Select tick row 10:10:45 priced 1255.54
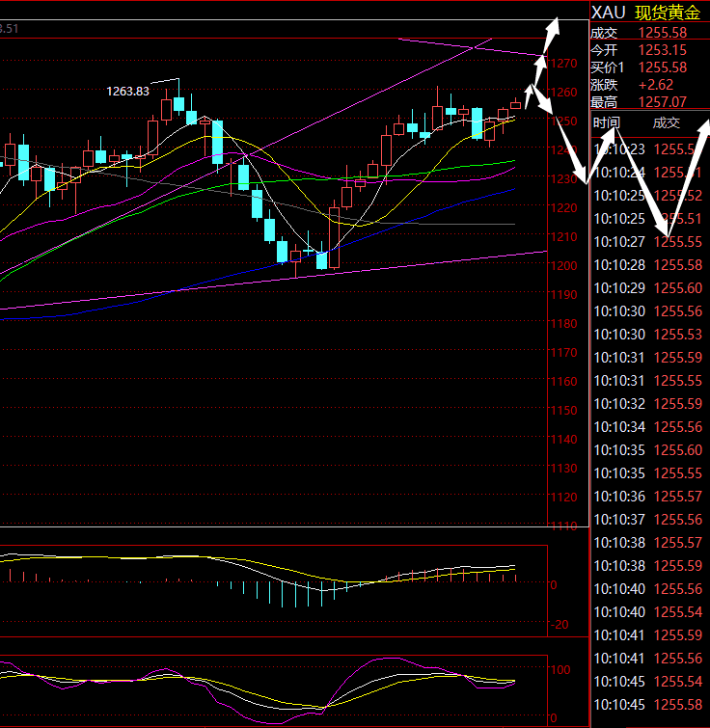 click(649, 682)
